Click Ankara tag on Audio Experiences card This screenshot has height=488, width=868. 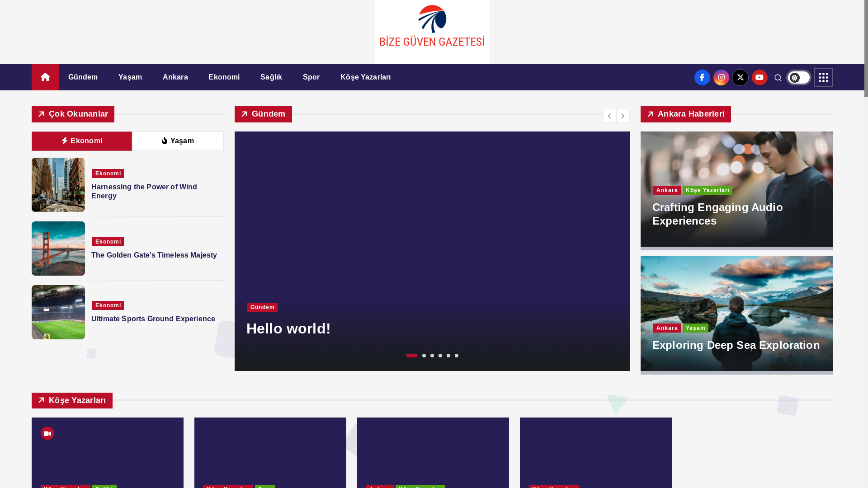coord(667,190)
